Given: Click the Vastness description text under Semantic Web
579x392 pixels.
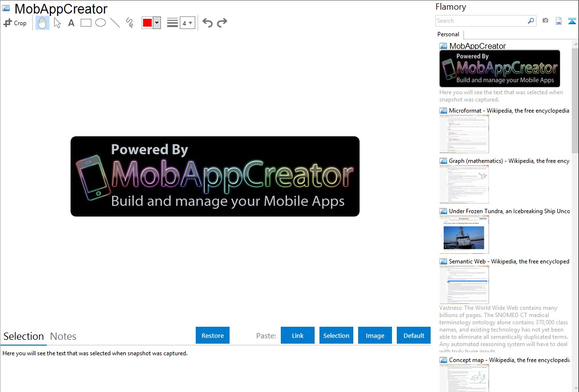Looking at the screenshot, I should pyautogui.click(x=504, y=329).
